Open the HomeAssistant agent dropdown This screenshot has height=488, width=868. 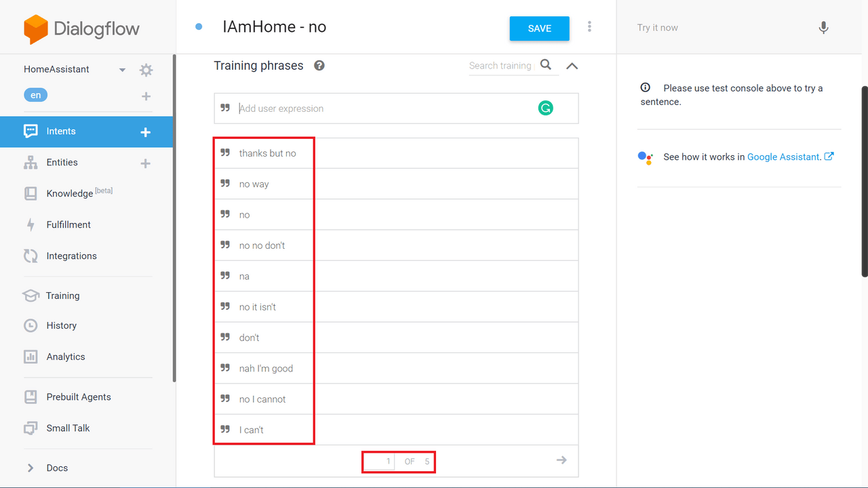click(122, 70)
